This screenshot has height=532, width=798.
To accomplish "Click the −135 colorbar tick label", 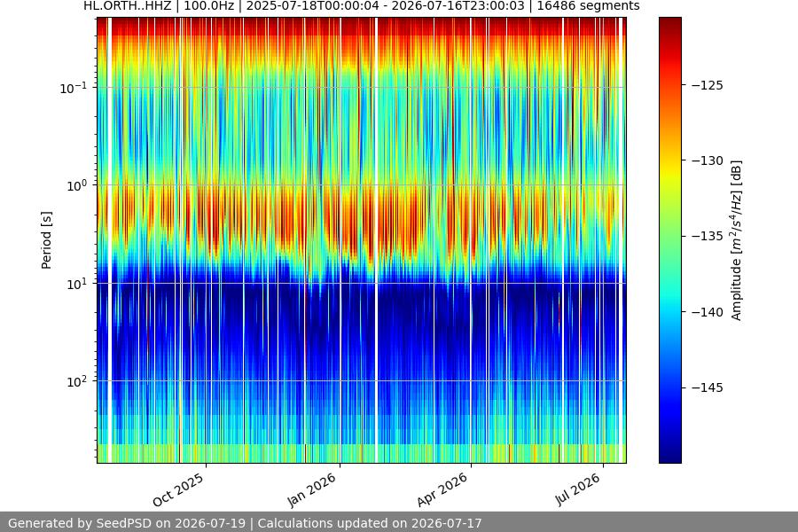I will [707, 236].
